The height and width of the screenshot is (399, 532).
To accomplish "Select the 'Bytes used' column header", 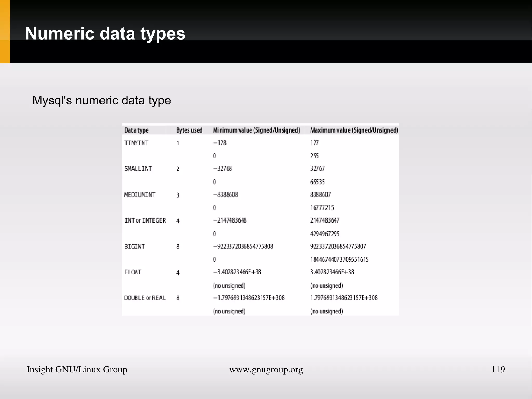I will 189,130.
